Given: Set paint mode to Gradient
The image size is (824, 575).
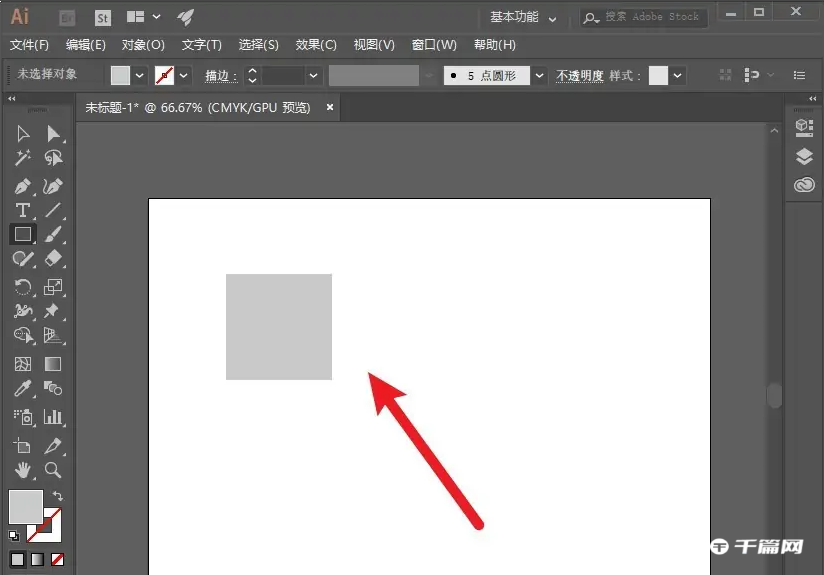Looking at the screenshot, I should pos(37,559).
